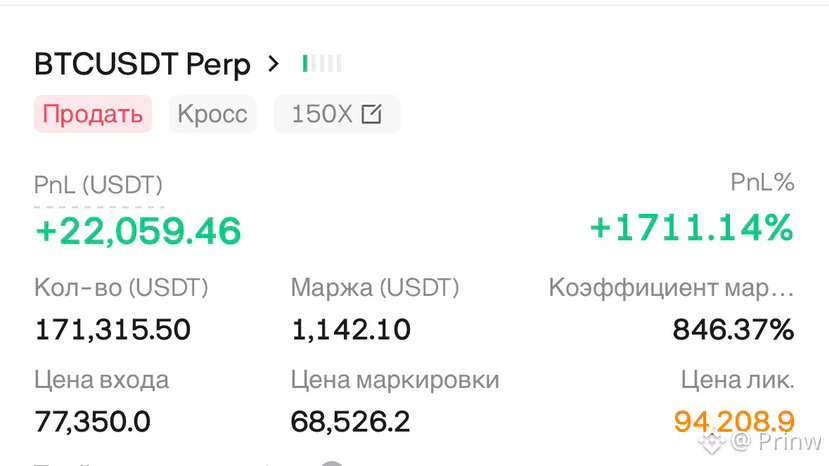Select the 77,350.0 entry price

click(93, 422)
